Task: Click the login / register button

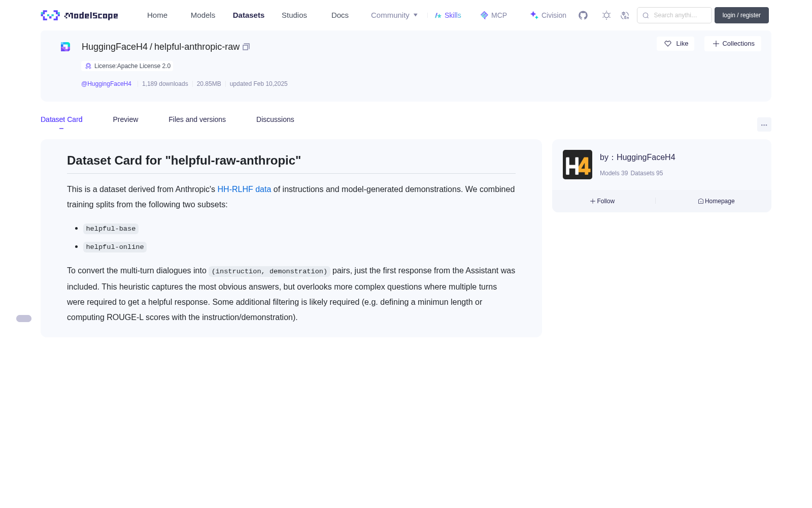Action: click(741, 15)
